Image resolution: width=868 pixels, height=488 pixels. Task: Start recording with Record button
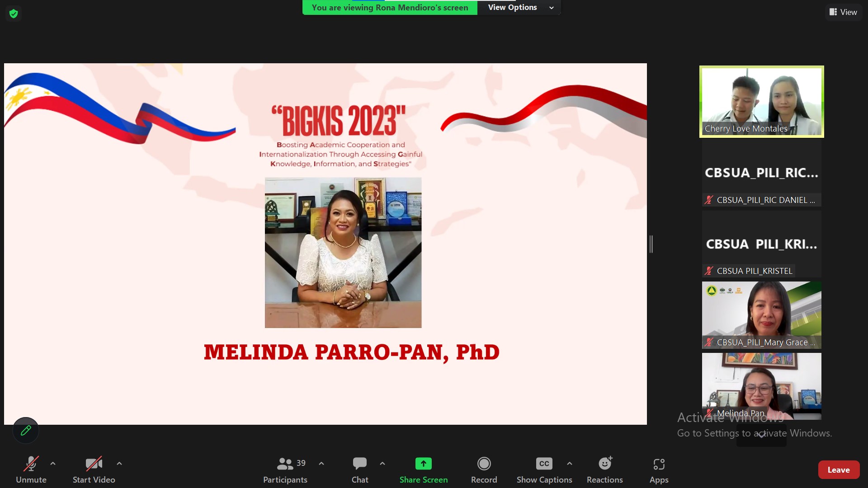tap(484, 470)
